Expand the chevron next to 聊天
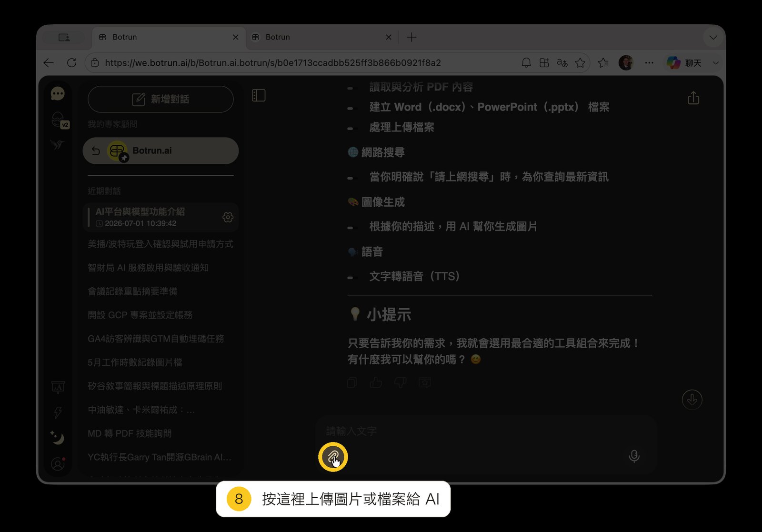Viewport: 762px width, 532px height. click(x=716, y=63)
